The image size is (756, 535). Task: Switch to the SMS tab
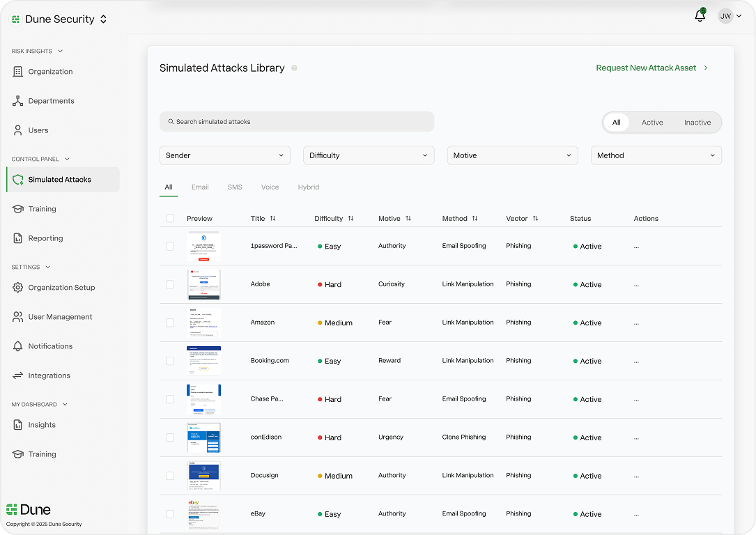click(x=235, y=187)
